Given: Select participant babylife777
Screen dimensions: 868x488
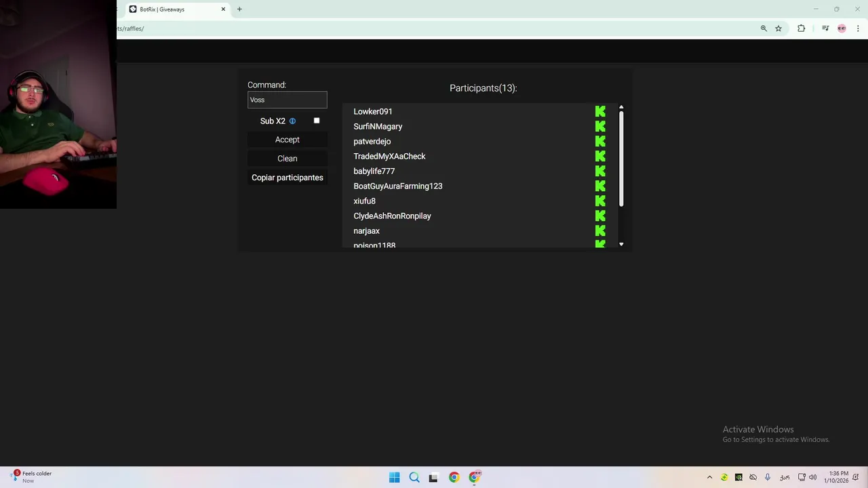Looking at the screenshot, I should coord(374,171).
